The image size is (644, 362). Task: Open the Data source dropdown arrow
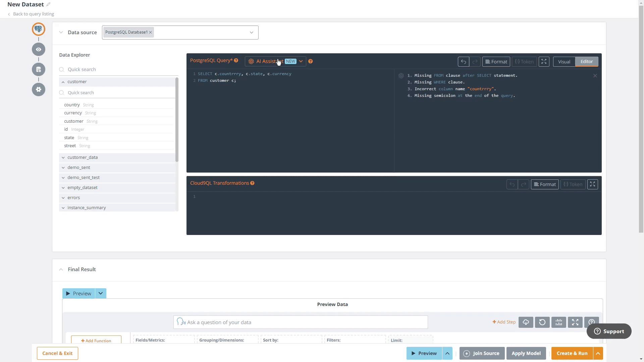(251, 33)
